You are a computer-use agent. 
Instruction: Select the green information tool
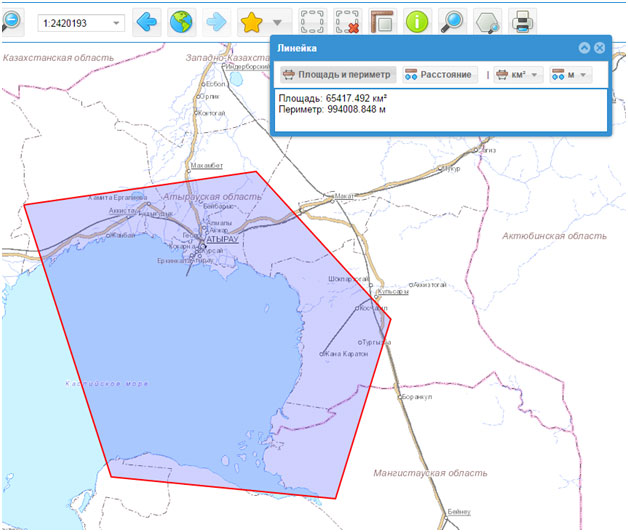pyautogui.click(x=417, y=21)
